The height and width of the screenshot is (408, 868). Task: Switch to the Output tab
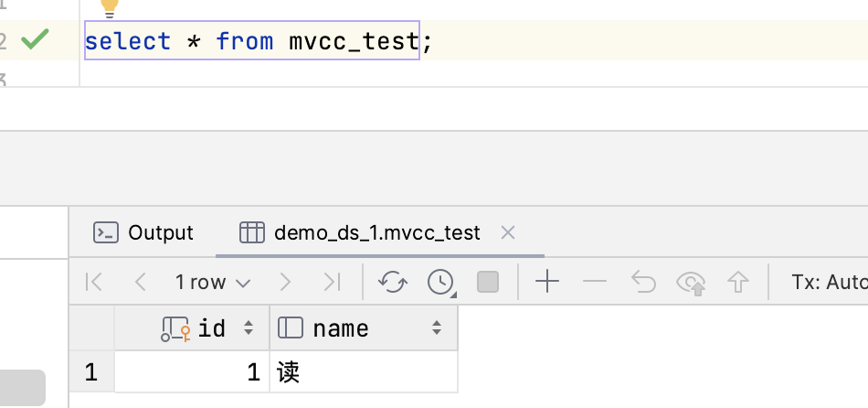tap(144, 232)
